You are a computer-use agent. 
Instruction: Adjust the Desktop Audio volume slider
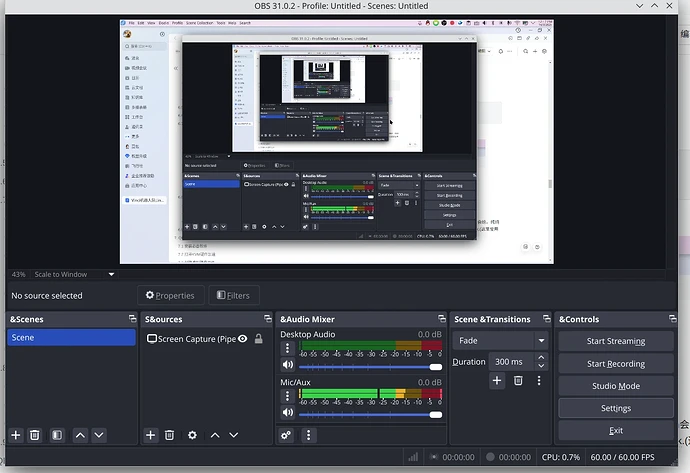click(370, 367)
